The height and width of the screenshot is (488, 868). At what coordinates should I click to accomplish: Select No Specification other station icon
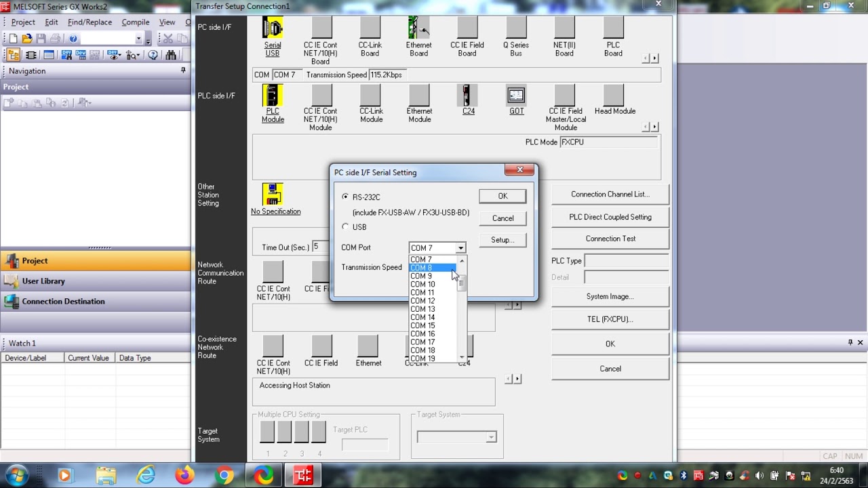point(275,199)
